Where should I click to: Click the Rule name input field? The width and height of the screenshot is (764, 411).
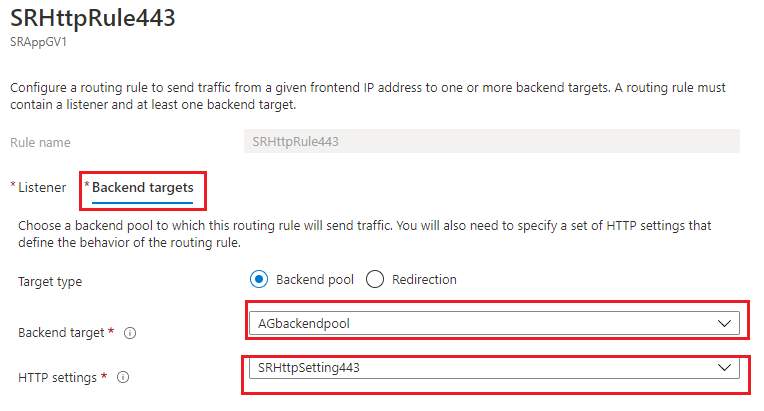tap(492, 142)
